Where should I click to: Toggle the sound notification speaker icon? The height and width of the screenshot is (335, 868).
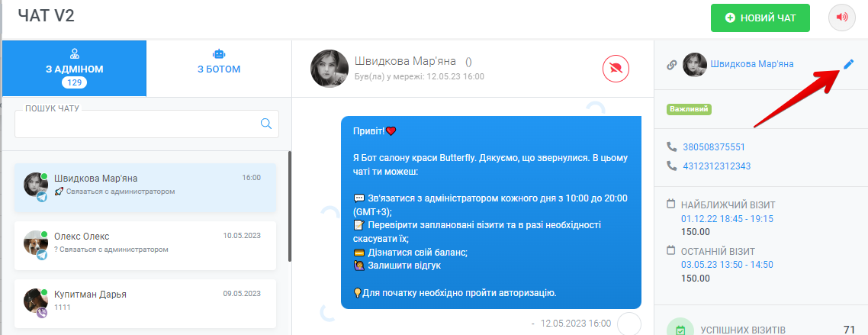pos(842,18)
